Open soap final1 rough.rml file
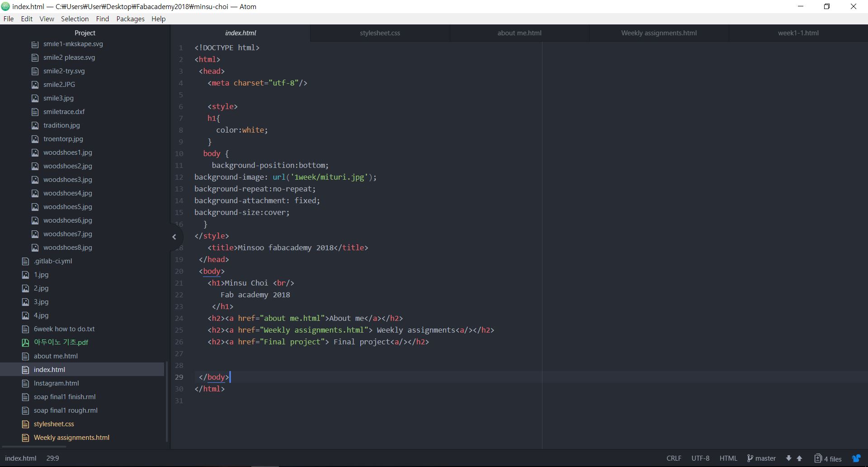The height and width of the screenshot is (467, 868). coord(66,410)
